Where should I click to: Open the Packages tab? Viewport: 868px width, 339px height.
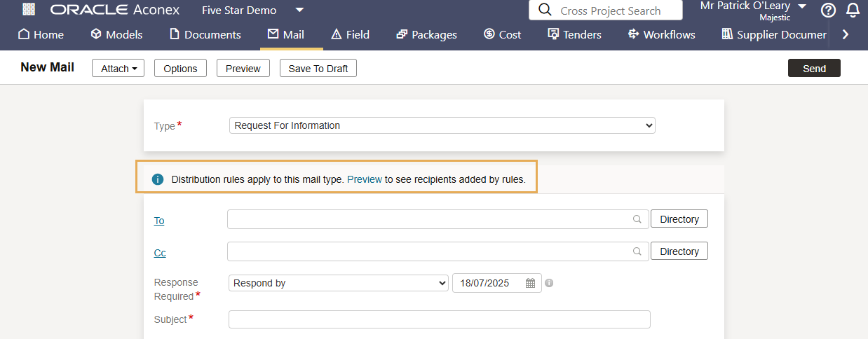(426, 34)
